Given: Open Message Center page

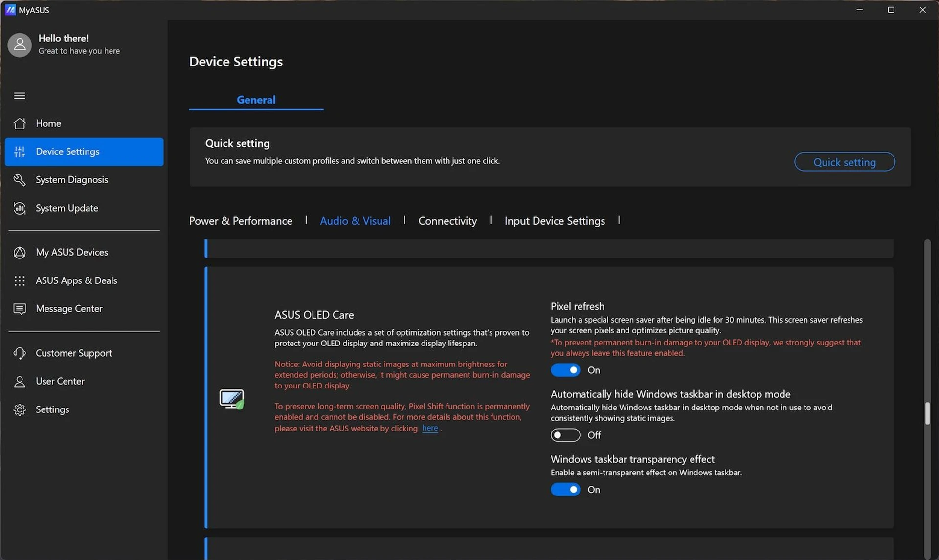Looking at the screenshot, I should (x=84, y=309).
